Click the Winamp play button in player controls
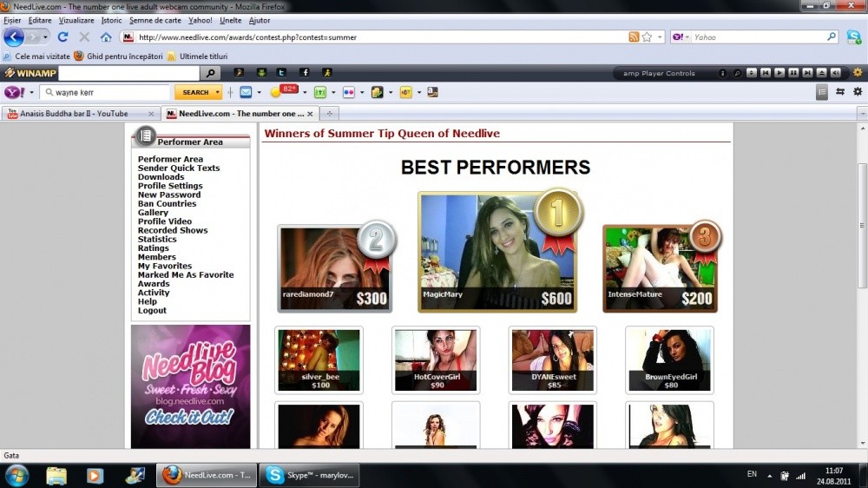The width and height of the screenshot is (868, 488). (779, 73)
